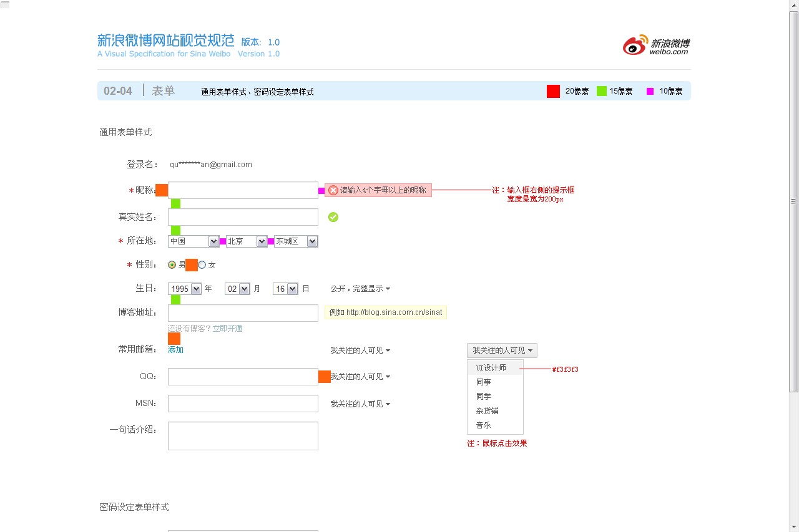This screenshot has height=532, width=799.
Task: Click the scrollbar up arrow
Action: pyautogui.click(x=794, y=6)
